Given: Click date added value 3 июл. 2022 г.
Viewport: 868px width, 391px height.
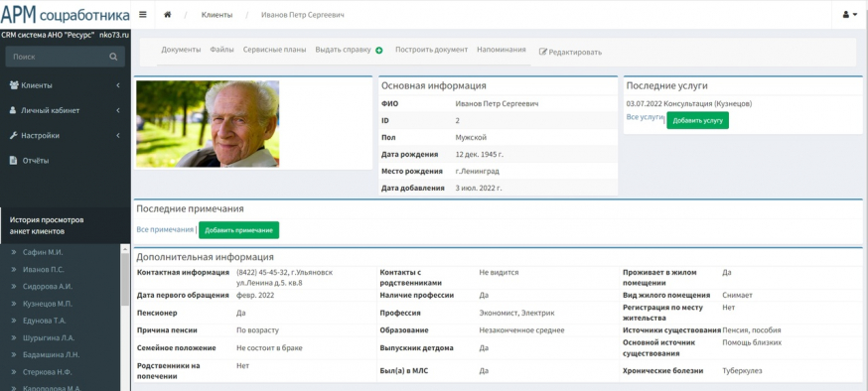Looking at the screenshot, I should 479,188.
